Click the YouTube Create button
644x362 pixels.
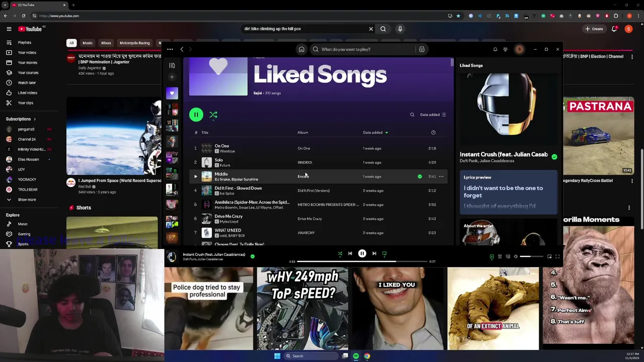pos(594,29)
